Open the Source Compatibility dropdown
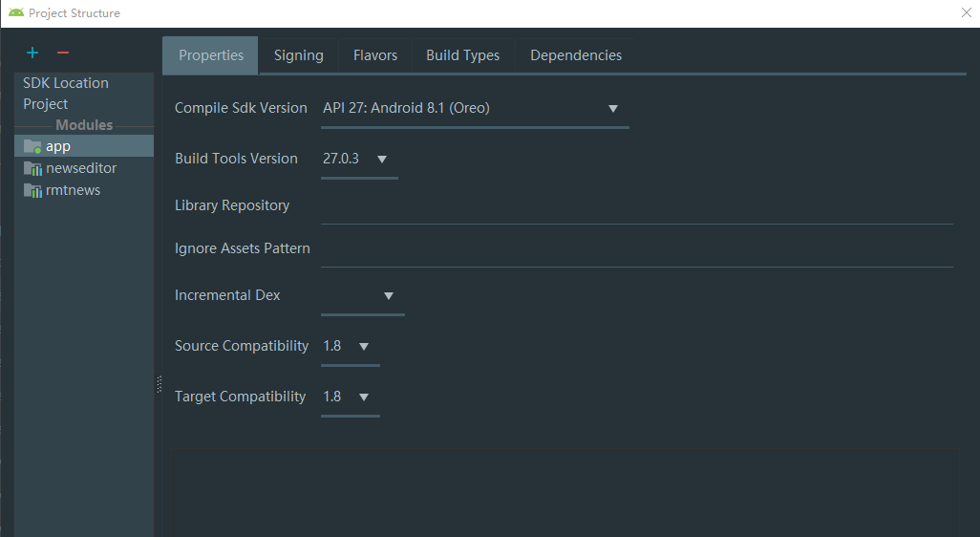Image resolution: width=980 pixels, height=537 pixels. [364, 346]
